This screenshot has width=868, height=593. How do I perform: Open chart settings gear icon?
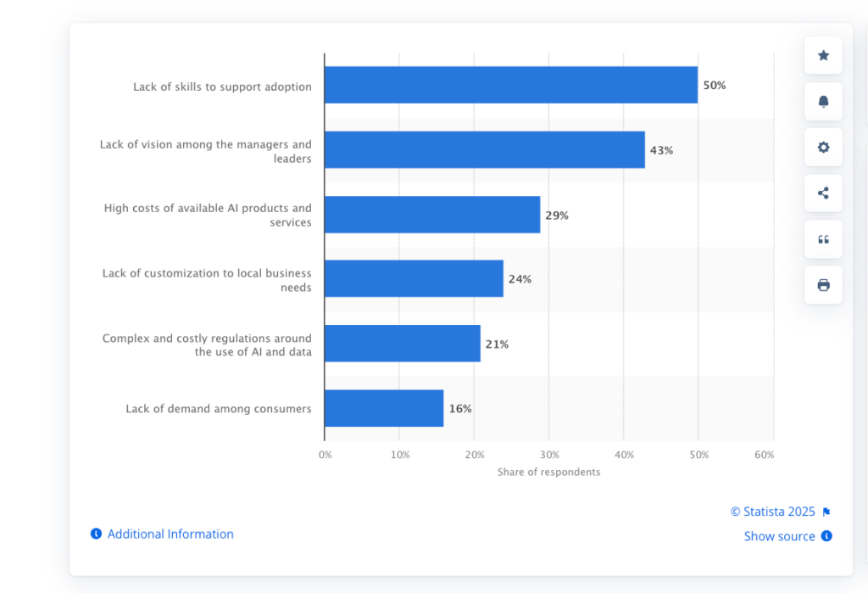[823, 148]
